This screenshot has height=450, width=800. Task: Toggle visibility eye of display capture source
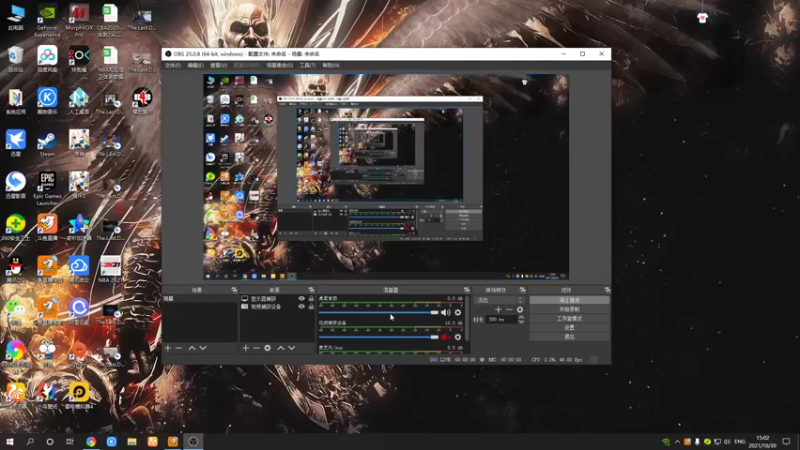(301, 298)
